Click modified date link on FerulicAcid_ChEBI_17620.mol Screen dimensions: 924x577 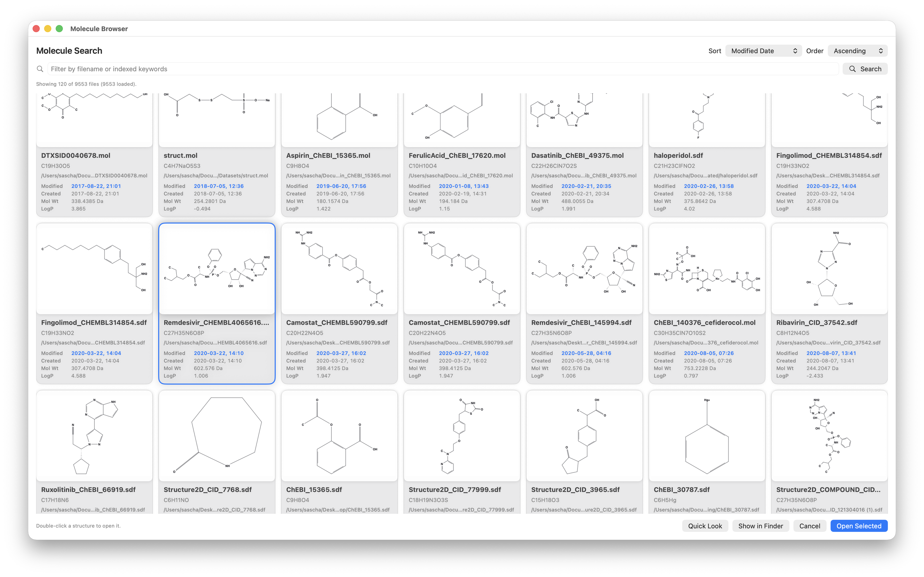(464, 186)
